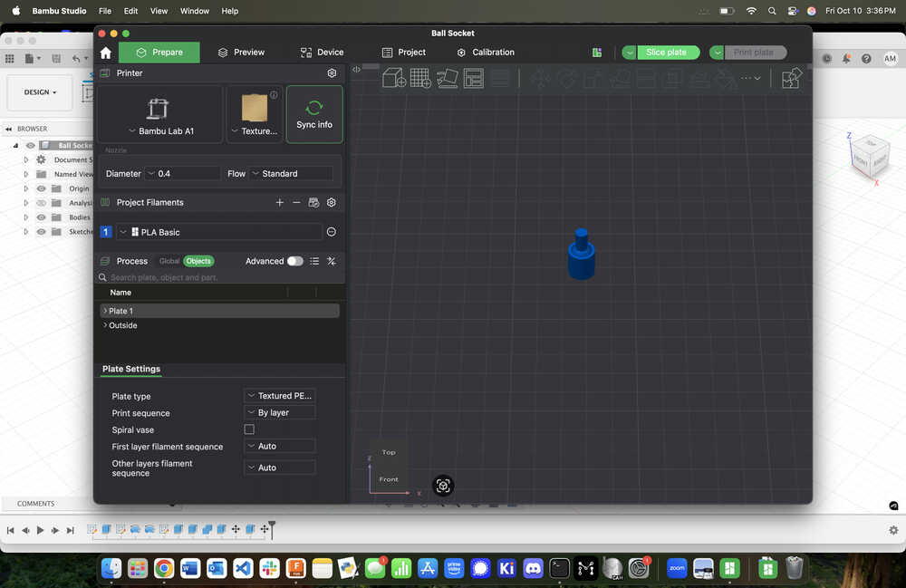The image size is (906, 588).
Task: Click the Auto orient toolbar icon
Action: (x=447, y=78)
